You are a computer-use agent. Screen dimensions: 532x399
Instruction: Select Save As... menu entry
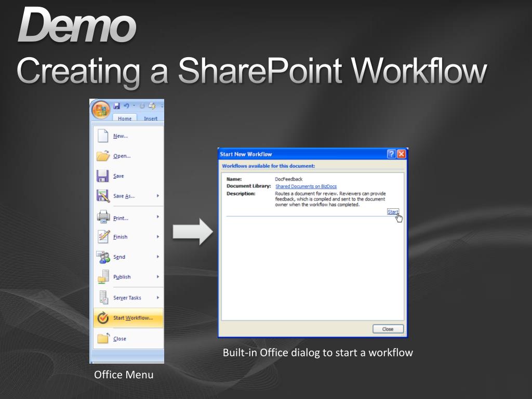click(x=128, y=196)
